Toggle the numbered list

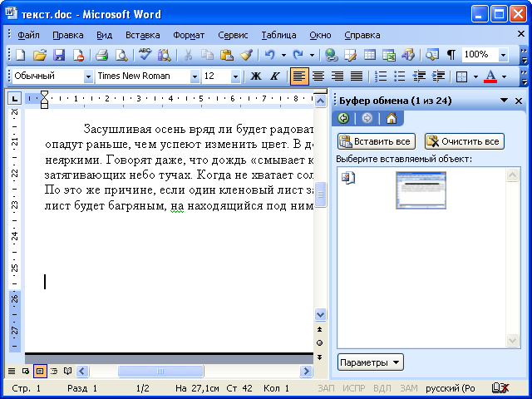381,76
